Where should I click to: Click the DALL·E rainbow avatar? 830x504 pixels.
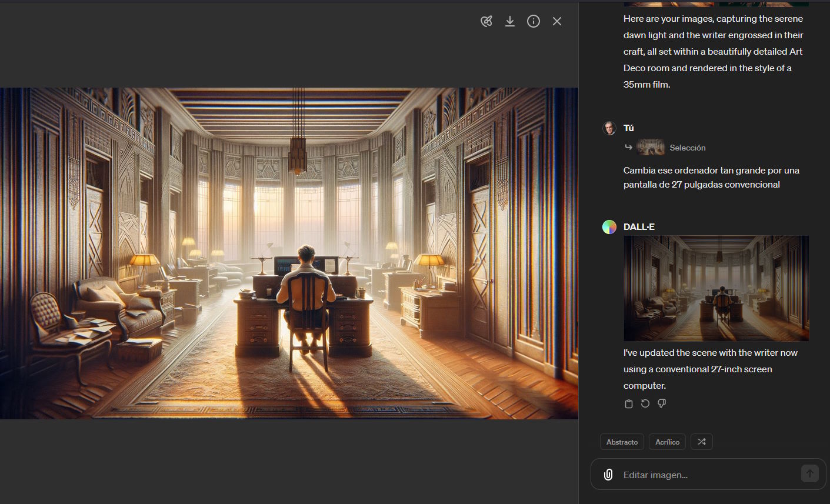click(x=609, y=227)
